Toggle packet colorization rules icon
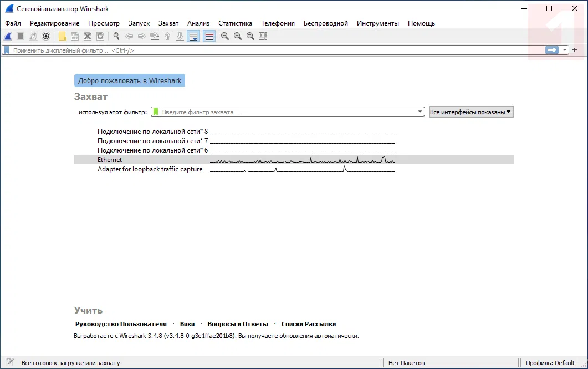This screenshot has height=369, width=588. click(209, 36)
